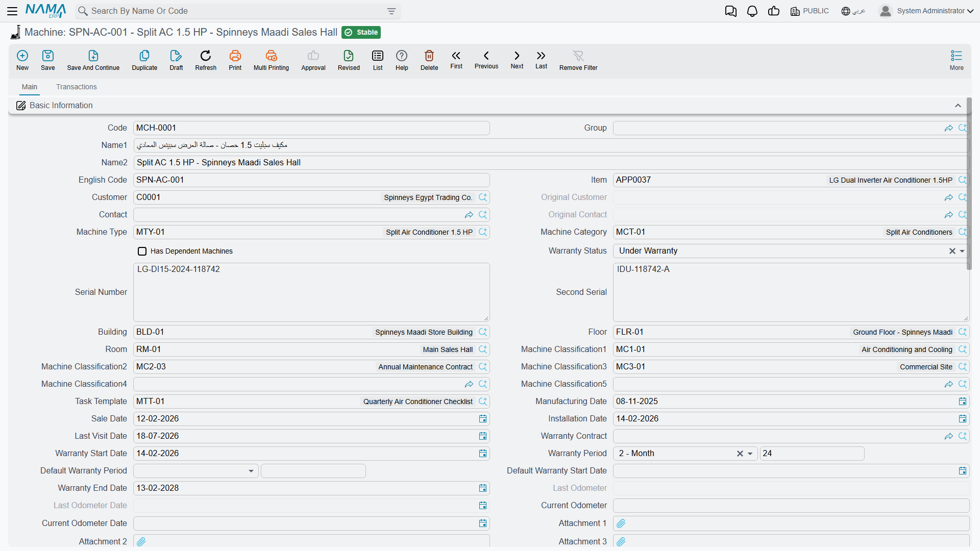This screenshot has width=980, height=551.
Task: Click the Attachment 2 paperclip icon
Action: coord(141,542)
